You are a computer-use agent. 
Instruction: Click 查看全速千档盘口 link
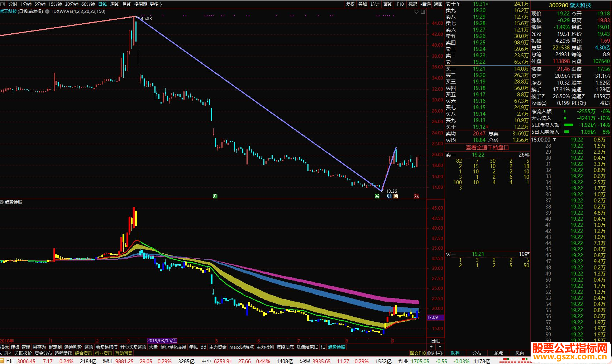487,147
